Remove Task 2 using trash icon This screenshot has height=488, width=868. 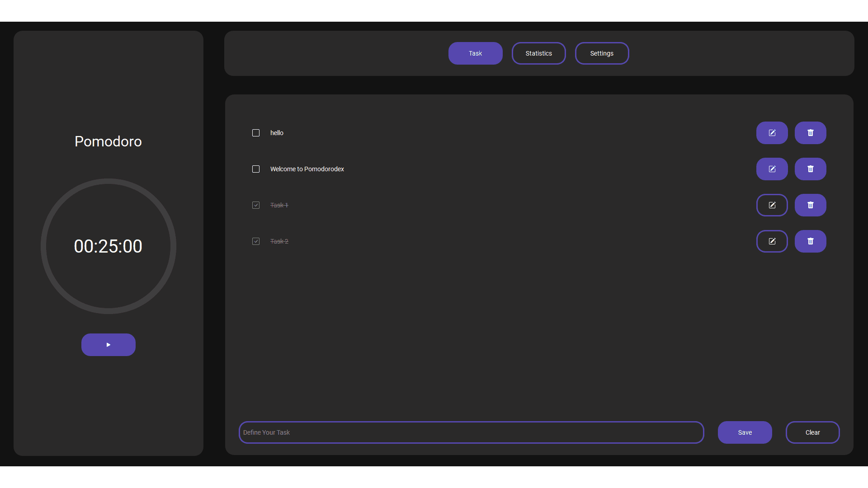click(810, 241)
